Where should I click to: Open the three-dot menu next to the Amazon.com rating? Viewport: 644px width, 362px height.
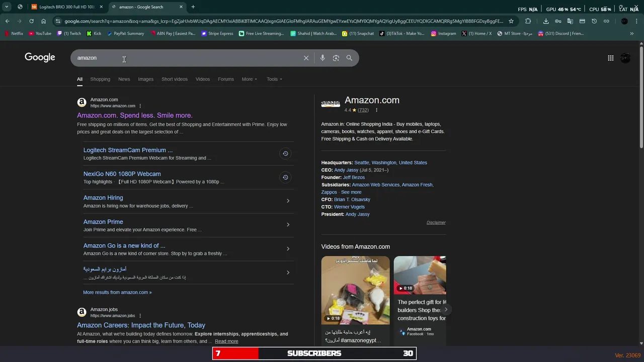376,110
